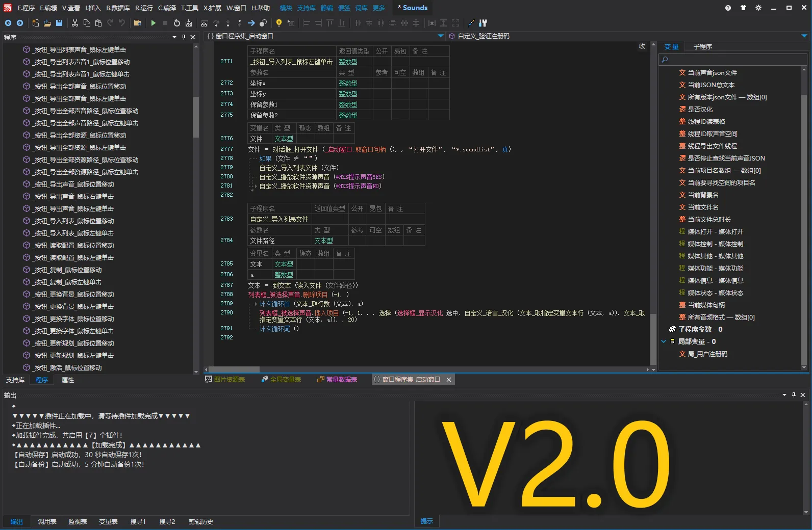Open the 窗口程序集_启动窗口 dropdown arrow
Image resolution: width=812 pixels, height=530 pixels.
[x=441, y=36]
